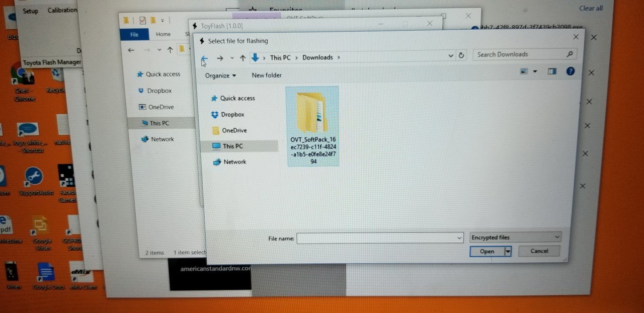Open the Kitten desktop icon

(13, 276)
